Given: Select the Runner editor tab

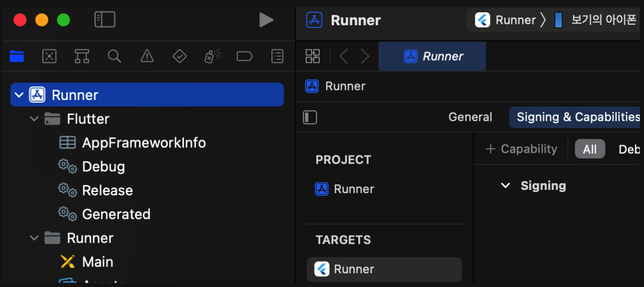Looking at the screenshot, I should tap(432, 56).
